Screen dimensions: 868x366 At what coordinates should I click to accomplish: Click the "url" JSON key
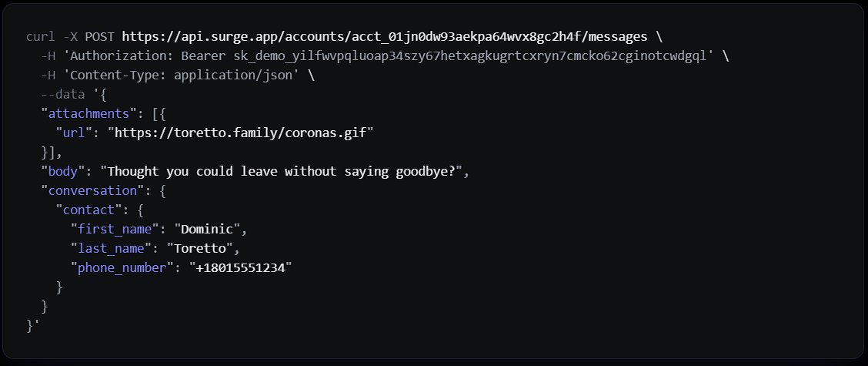coord(74,133)
